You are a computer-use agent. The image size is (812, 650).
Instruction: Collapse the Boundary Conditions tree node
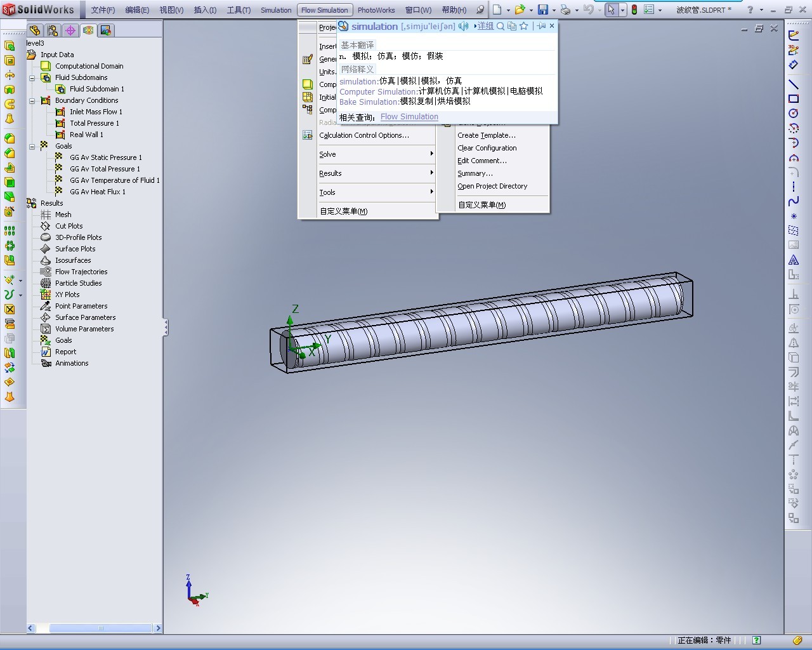point(32,101)
